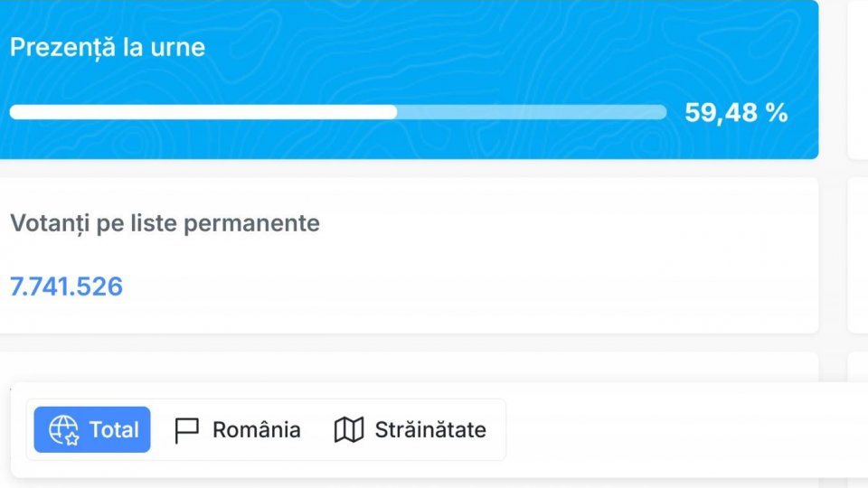Image resolution: width=868 pixels, height=488 pixels.
Task: Click the 59,48 % turnout value
Action: [x=736, y=112]
